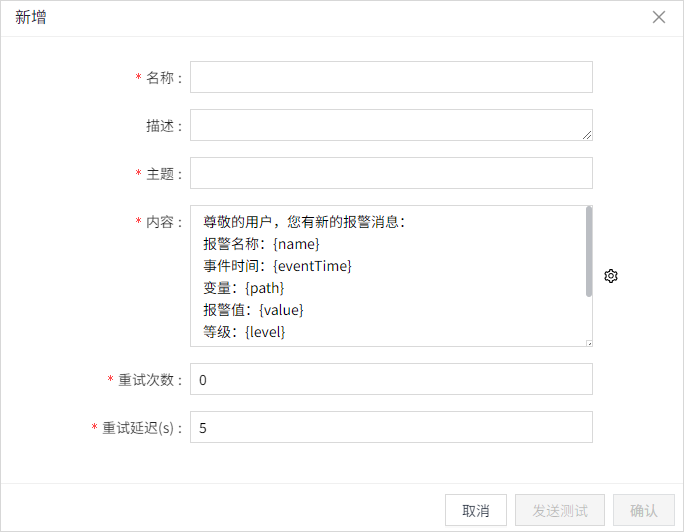Screen dimensions: 684x532
Task: Click the 内容 text area resize handle
Action: coord(588,342)
